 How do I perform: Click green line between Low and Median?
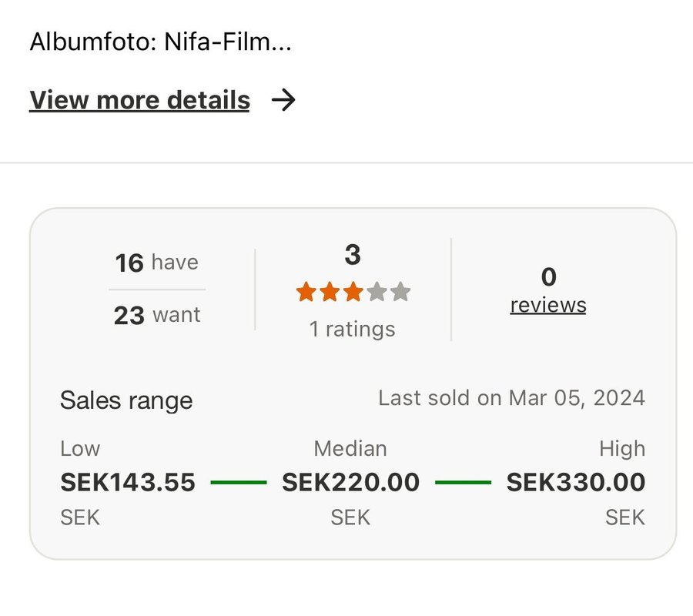pos(239,483)
